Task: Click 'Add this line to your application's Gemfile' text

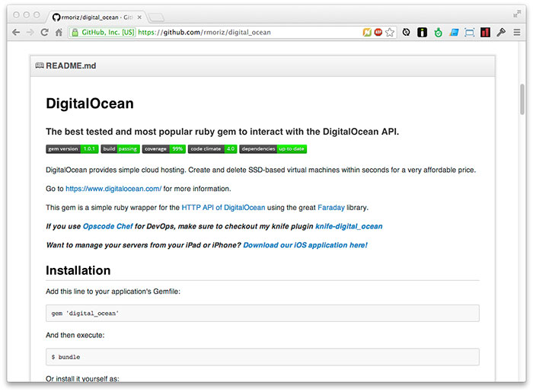Action: (113, 292)
